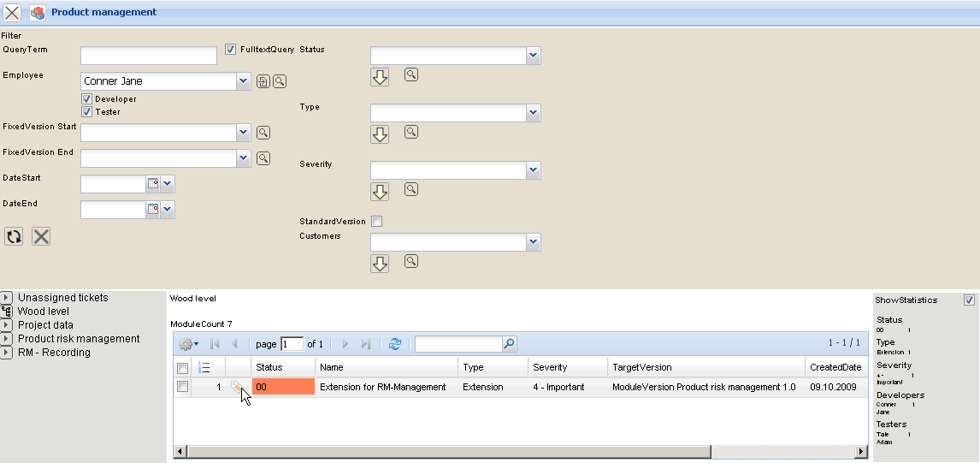980x463 pixels.
Task: Click the TargetVersion column header
Action: point(641,367)
